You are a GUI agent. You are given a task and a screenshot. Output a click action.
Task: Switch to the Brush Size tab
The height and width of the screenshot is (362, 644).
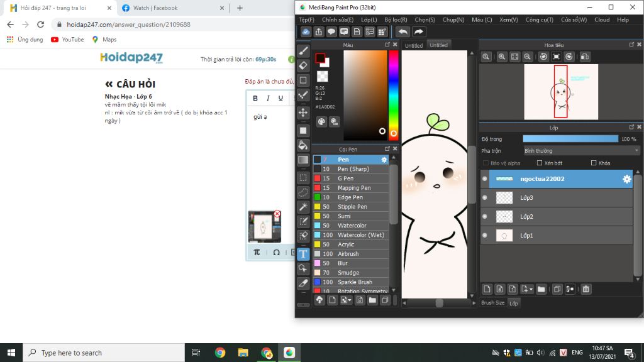[492, 303]
